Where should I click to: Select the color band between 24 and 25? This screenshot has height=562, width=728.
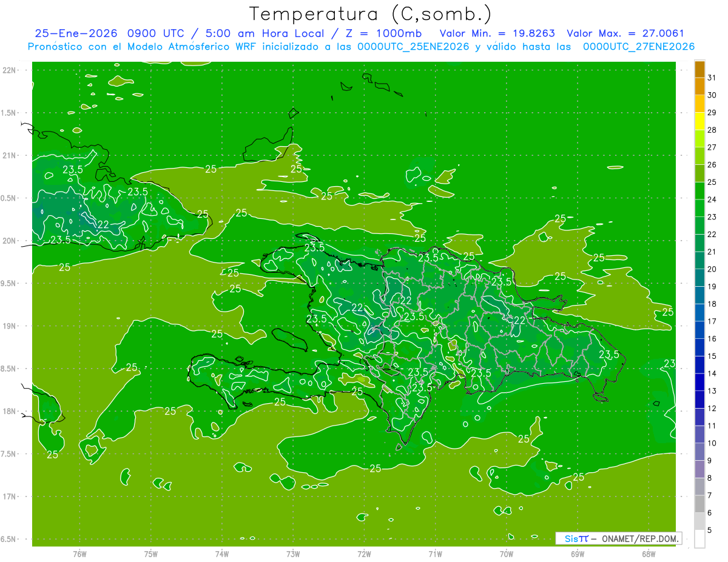699,190
